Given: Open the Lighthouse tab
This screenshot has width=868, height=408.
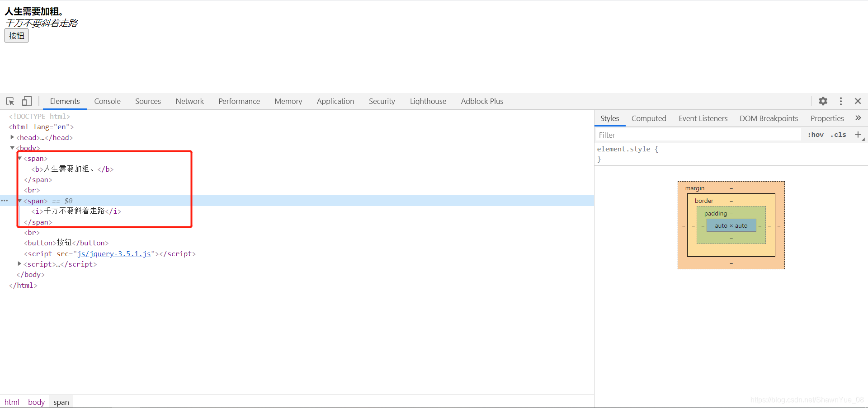Looking at the screenshot, I should 428,101.
